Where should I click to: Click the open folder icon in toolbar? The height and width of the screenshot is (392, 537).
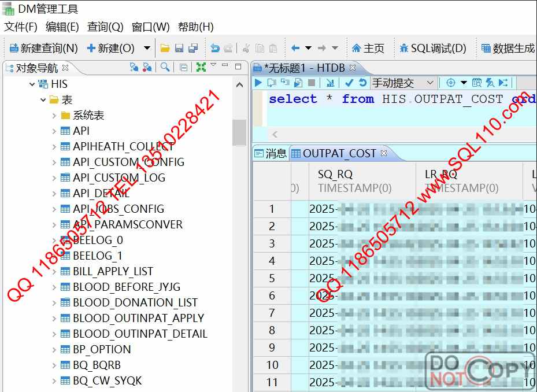165,49
